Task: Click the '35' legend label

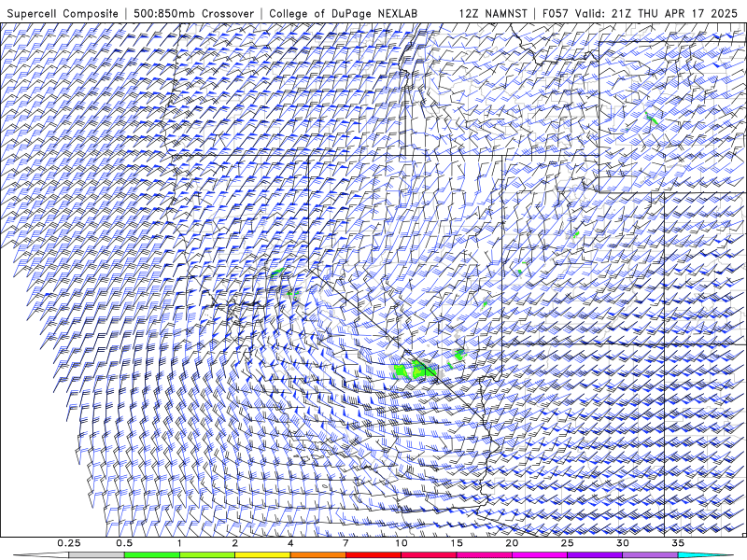Action: (x=678, y=543)
